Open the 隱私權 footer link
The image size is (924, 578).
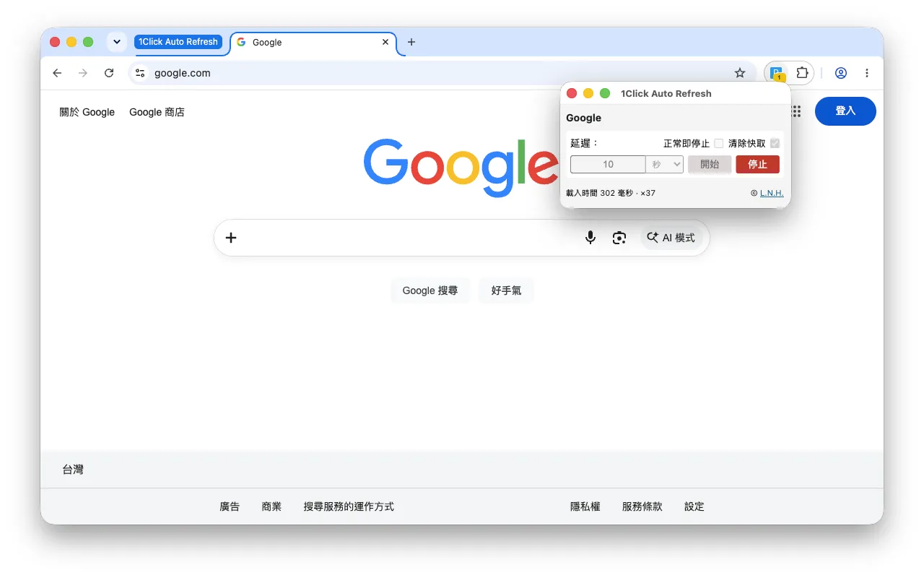click(x=585, y=506)
